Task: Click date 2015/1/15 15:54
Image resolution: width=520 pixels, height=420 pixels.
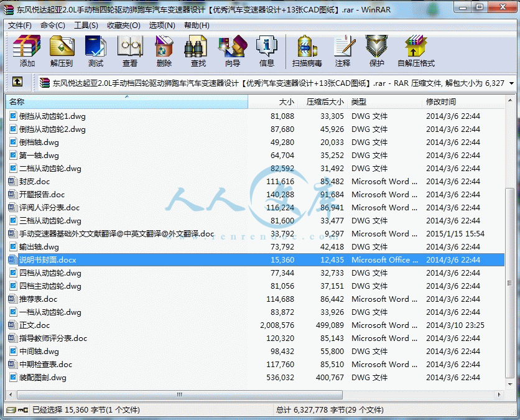Action: (x=455, y=234)
